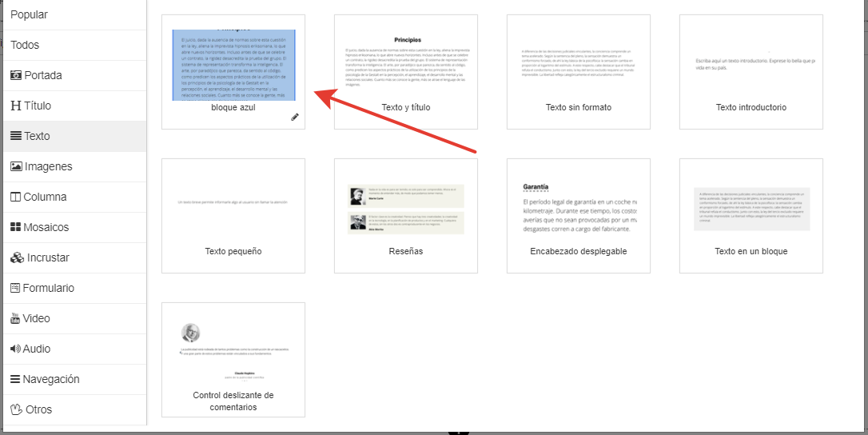Viewport: 868px width, 435px height.
Task: Click the Audio speaker icon
Action: coord(15,349)
